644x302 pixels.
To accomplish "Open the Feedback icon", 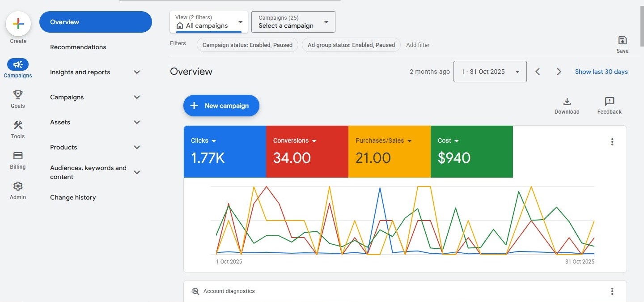I will 609,102.
